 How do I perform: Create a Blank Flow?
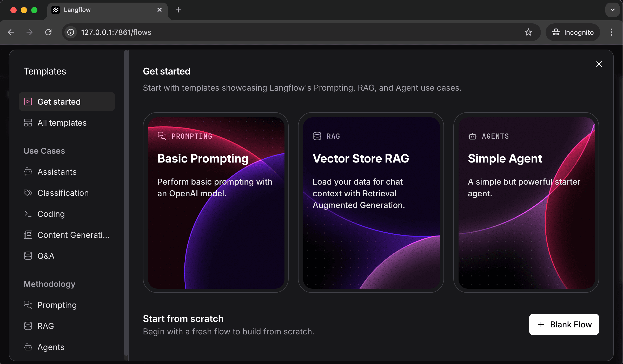point(564,324)
